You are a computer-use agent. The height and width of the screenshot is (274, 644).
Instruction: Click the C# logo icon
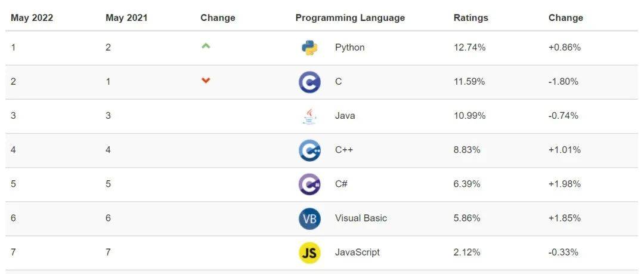point(309,184)
